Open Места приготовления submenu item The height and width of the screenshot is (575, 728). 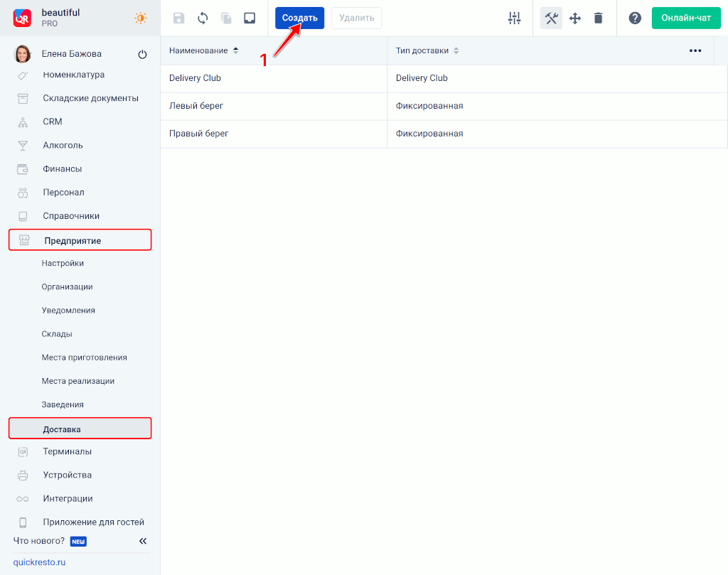click(x=84, y=358)
